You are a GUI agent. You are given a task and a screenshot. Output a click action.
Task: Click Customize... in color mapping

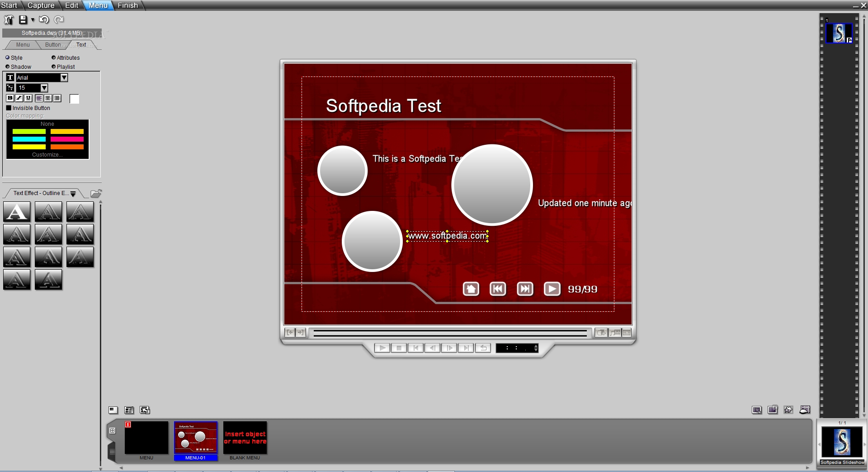coord(47,155)
